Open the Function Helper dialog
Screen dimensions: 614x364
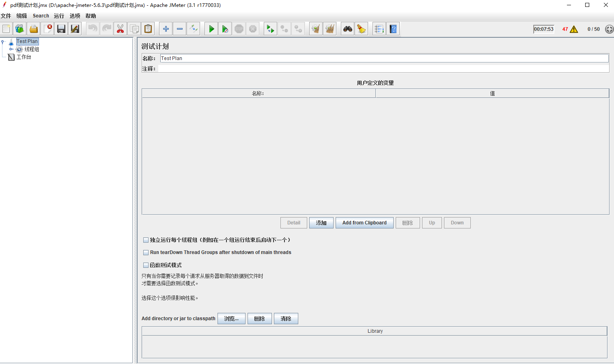(x=379, y=28)
